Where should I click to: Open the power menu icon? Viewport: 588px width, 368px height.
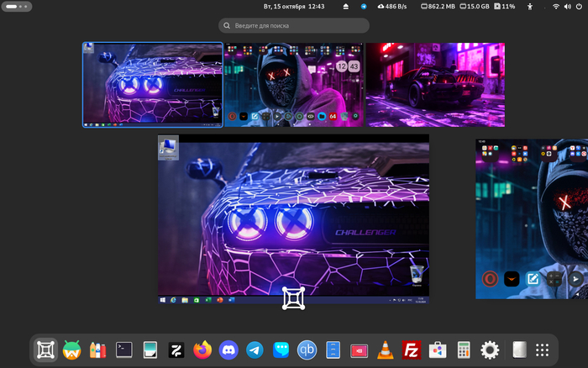[x=579, y=7]
